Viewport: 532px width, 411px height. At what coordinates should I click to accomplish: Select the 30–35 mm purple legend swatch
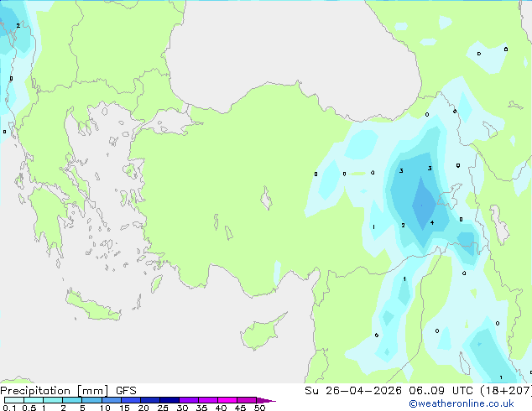(189, 400)
